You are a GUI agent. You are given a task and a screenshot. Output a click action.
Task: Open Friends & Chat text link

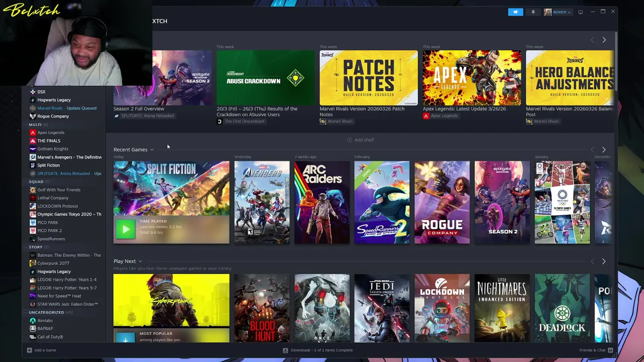pos(593,350)
